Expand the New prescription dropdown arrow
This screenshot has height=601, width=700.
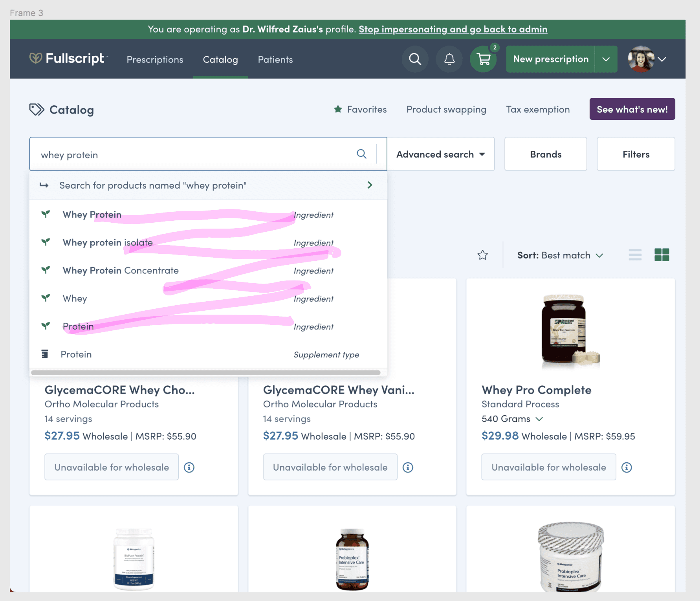coord(606,59)
